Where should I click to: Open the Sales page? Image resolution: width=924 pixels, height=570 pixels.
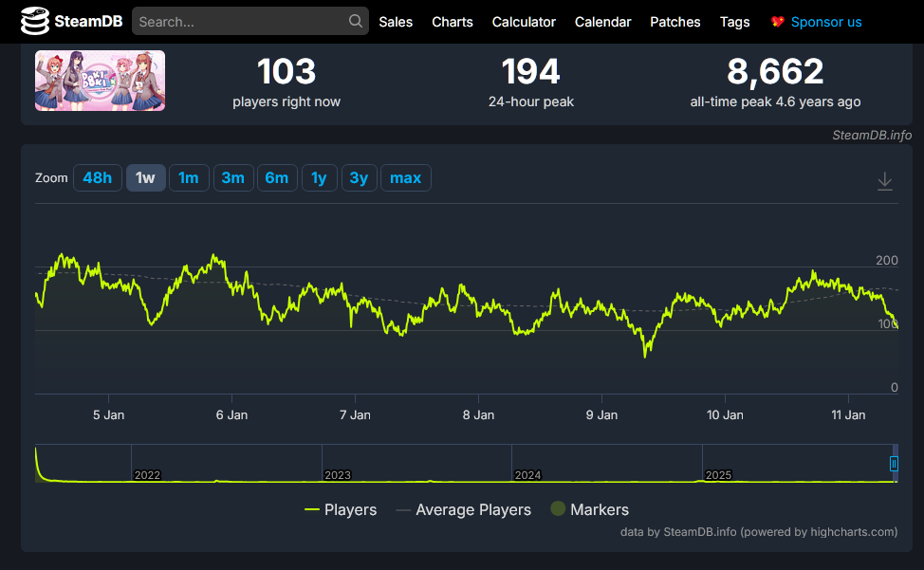click(396, 22)
